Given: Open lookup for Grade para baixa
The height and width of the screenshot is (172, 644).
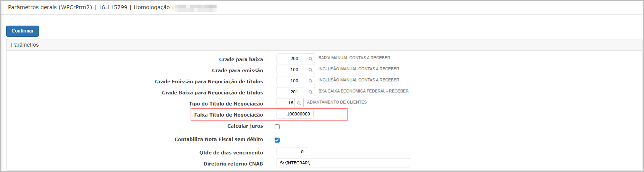Looking at the screenshot, I should tap(311, 58).
